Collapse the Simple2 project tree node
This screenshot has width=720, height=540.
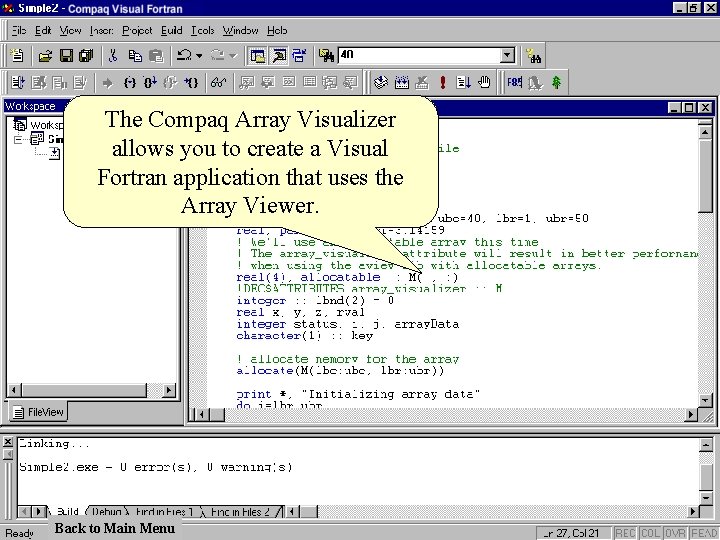pyautogui.click(x=18, y=139)
